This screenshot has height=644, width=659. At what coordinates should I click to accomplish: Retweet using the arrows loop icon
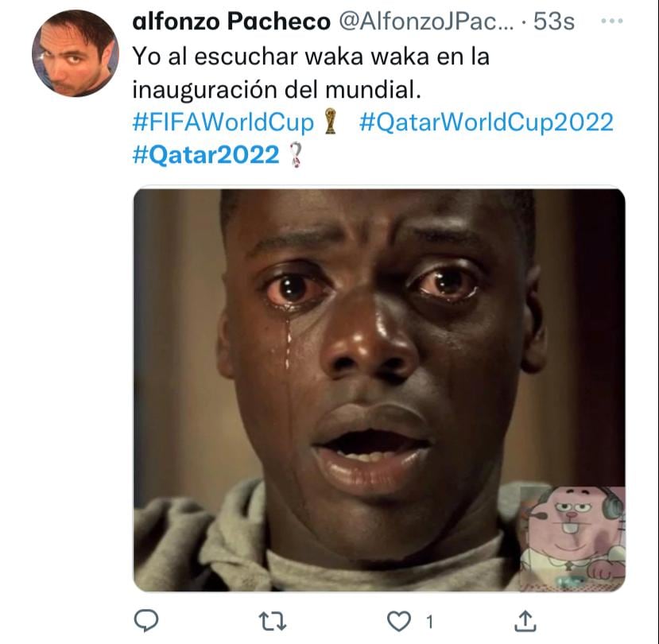[273, 621]
